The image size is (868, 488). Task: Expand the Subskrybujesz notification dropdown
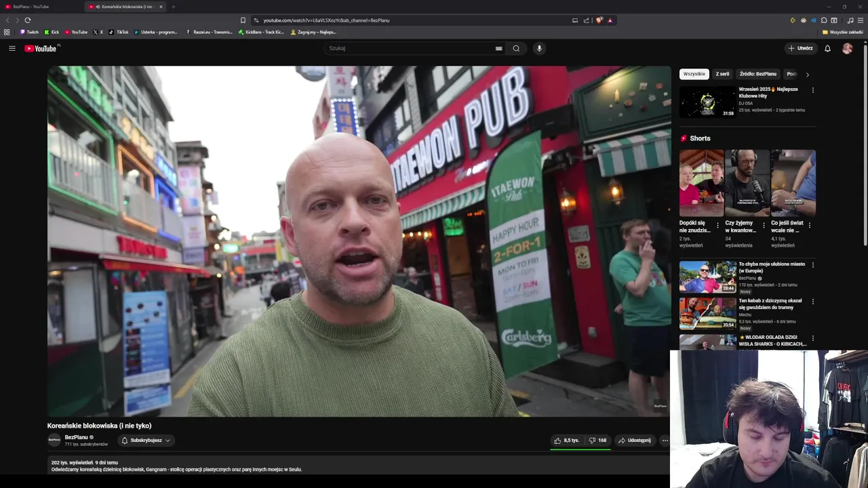click(x=146, y=441)
